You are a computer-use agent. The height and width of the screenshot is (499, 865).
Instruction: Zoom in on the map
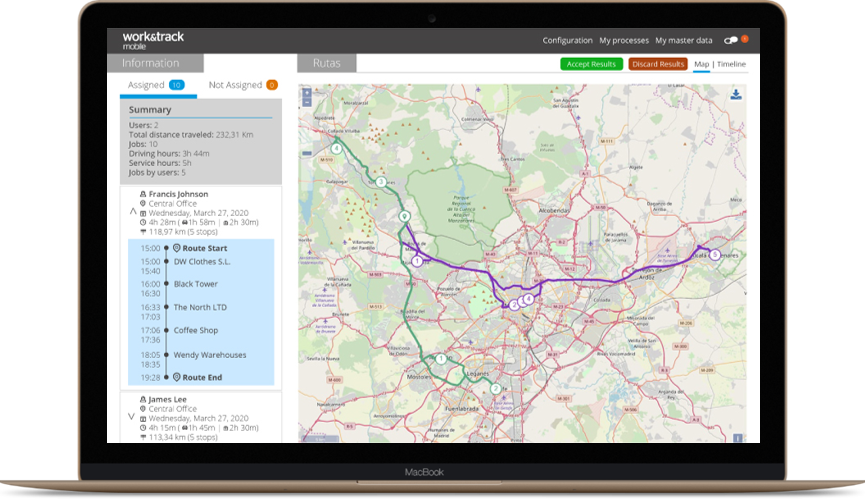[x=307, y=93]
